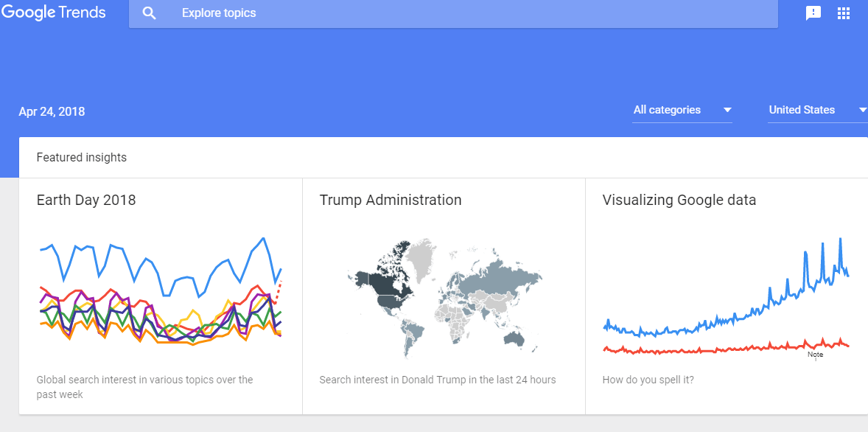Open the send feedback icon
The height and width of the screenshot is (432, 868).
coord(813,13)
